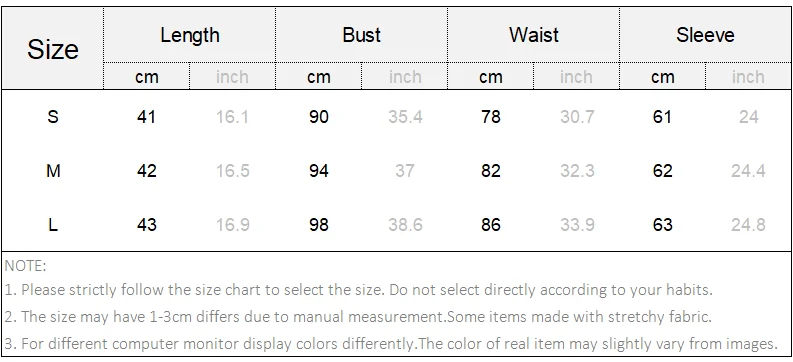Viewport: 793px width, 362px height.
Task: Click Waist value 86 cm for L
Action: click(491, 224)
